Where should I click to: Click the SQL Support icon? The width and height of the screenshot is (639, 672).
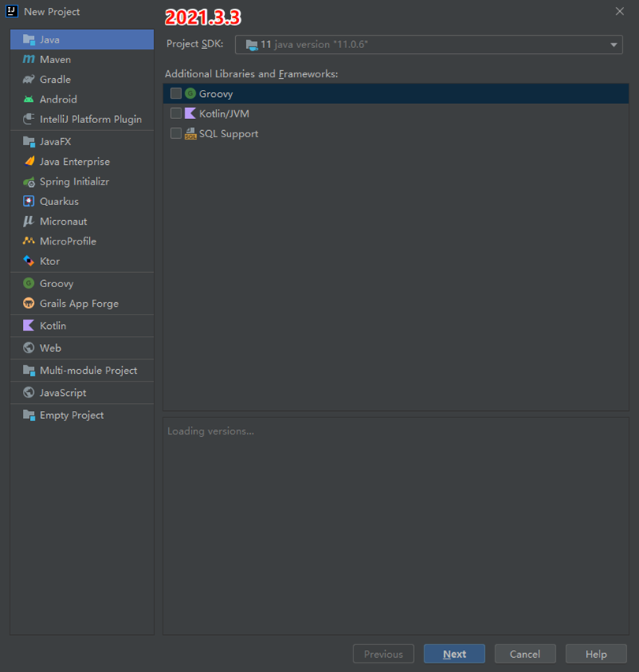point(190,134)
